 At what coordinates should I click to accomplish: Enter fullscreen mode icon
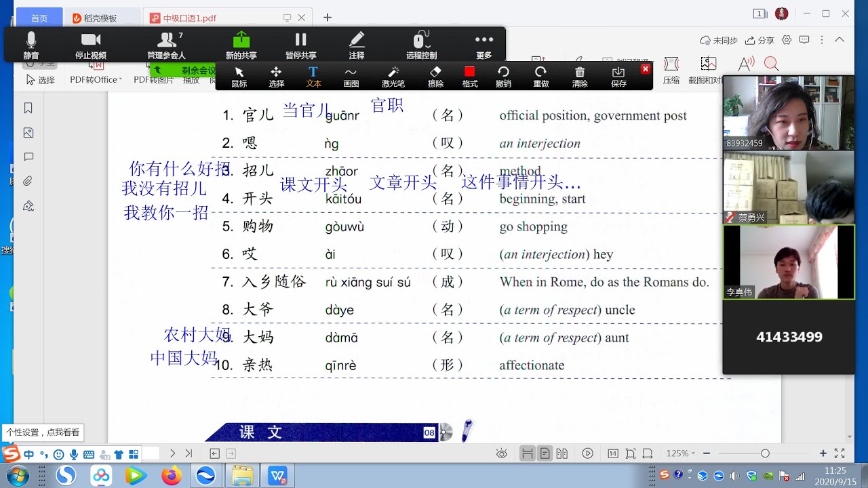click(840, 453)
